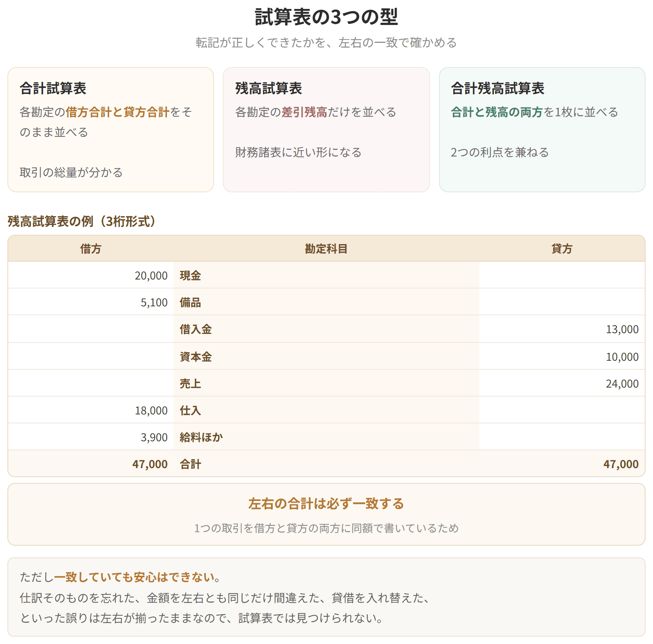Click the line 2つの利点を兼ねる
This screenshot has height=644, width=653.
[x=500, y=152]
